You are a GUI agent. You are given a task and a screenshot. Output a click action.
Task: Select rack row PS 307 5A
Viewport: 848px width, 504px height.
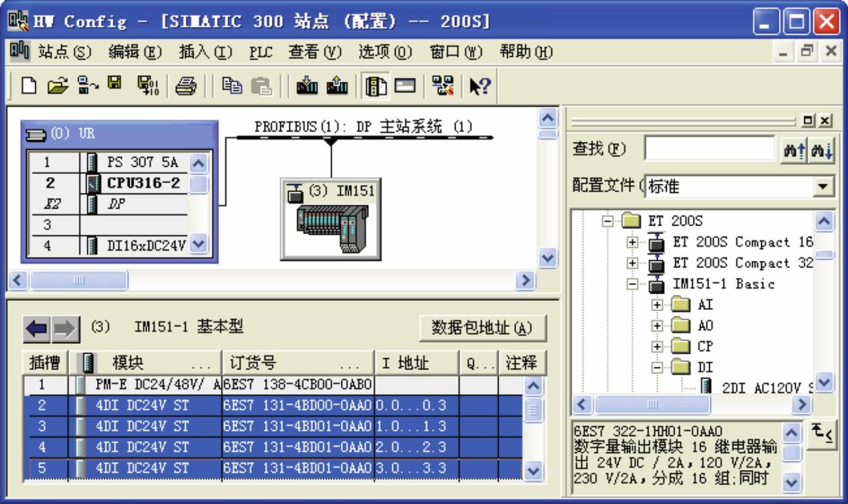108,163
